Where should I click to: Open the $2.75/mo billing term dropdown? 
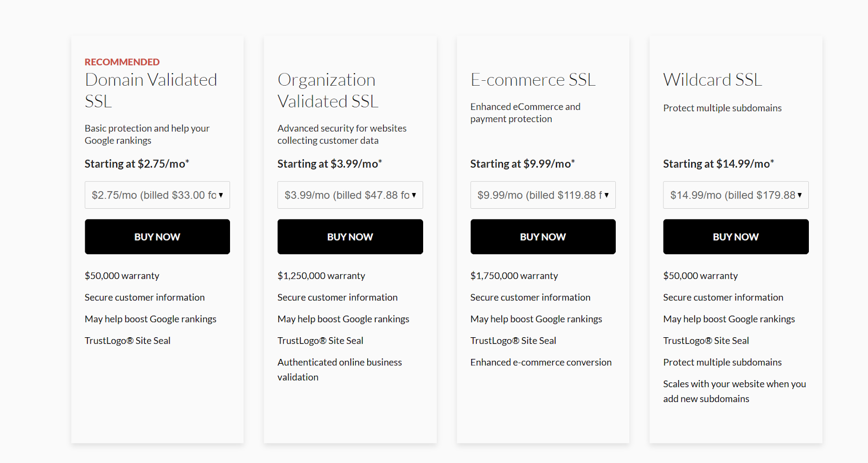tap(157, 195)
